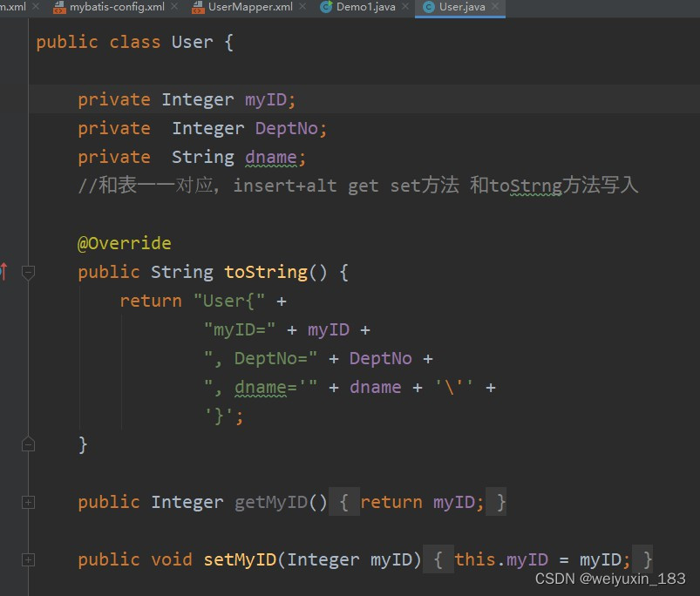Click the '\'' escaped quote literal
Image resolution: width=700 pixels, height=596 pixels.
[454, 387]
